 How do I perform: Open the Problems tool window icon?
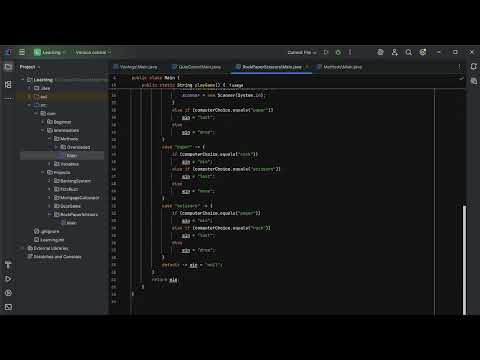point(8,293)
